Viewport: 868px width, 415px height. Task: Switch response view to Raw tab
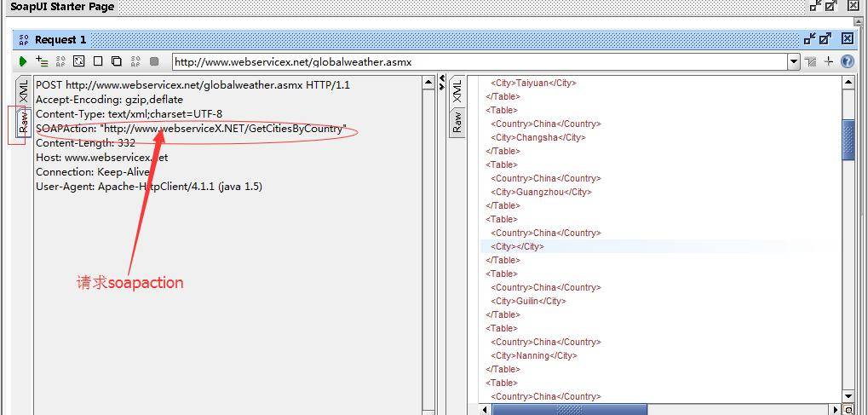coord(457,122)
